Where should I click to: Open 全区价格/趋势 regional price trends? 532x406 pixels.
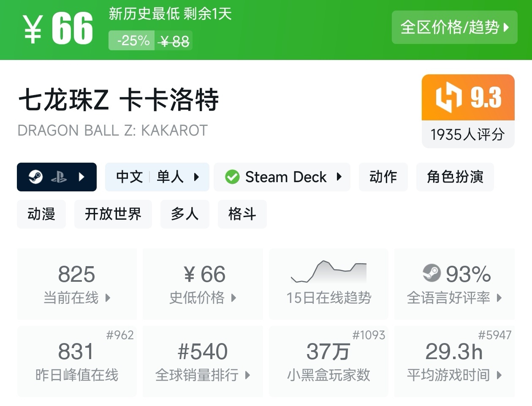[x=454, y=27]
